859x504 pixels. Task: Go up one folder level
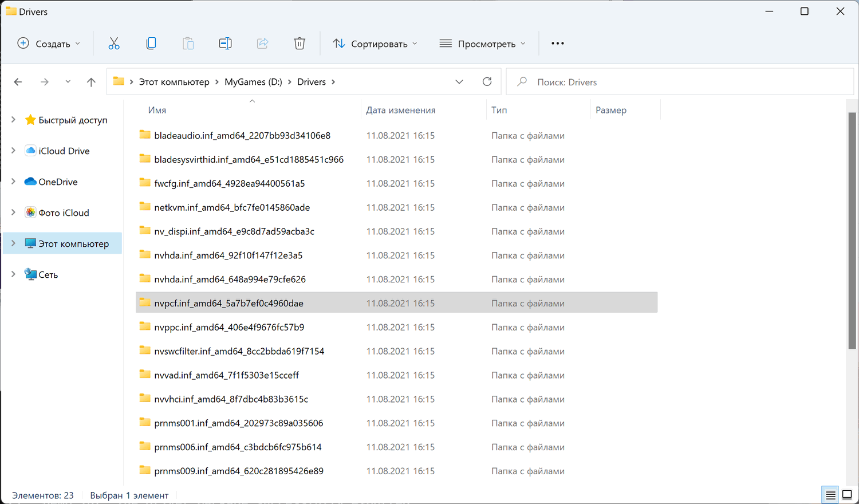91,82
